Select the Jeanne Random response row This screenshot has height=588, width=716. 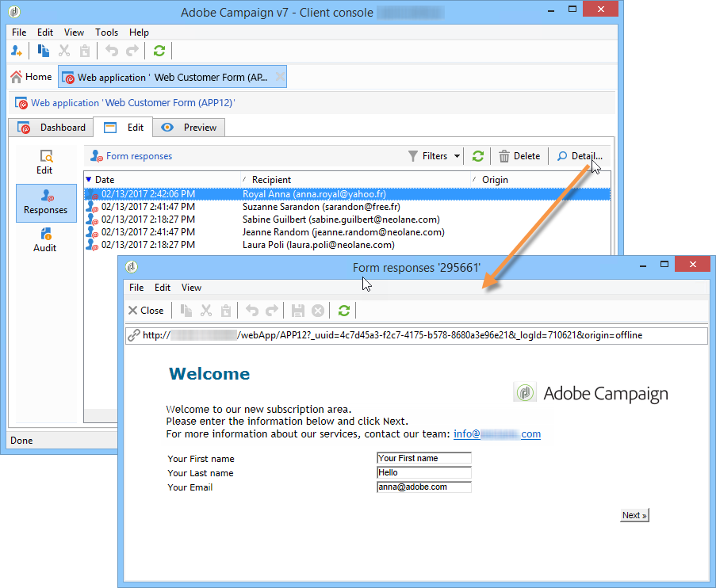[x=347, y=232]
